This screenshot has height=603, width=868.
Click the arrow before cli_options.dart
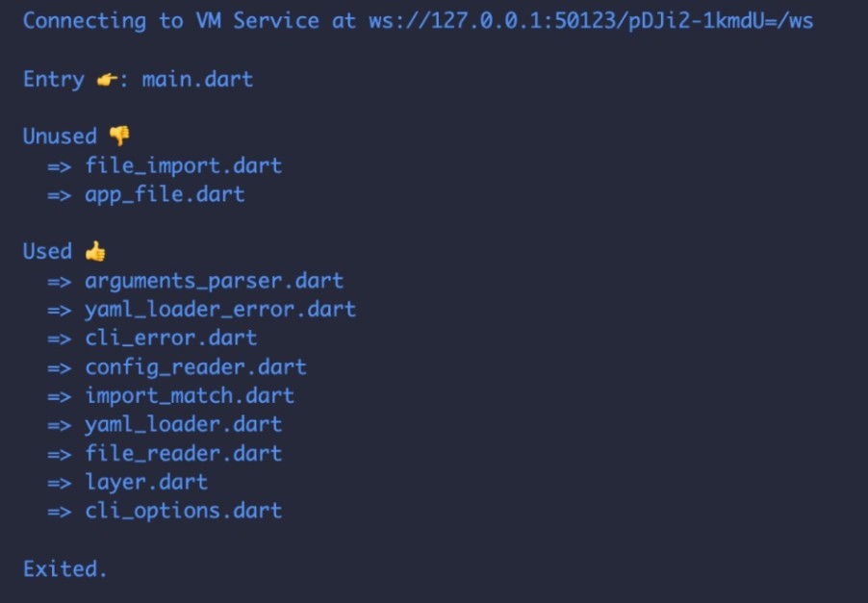tap(59, 511)
